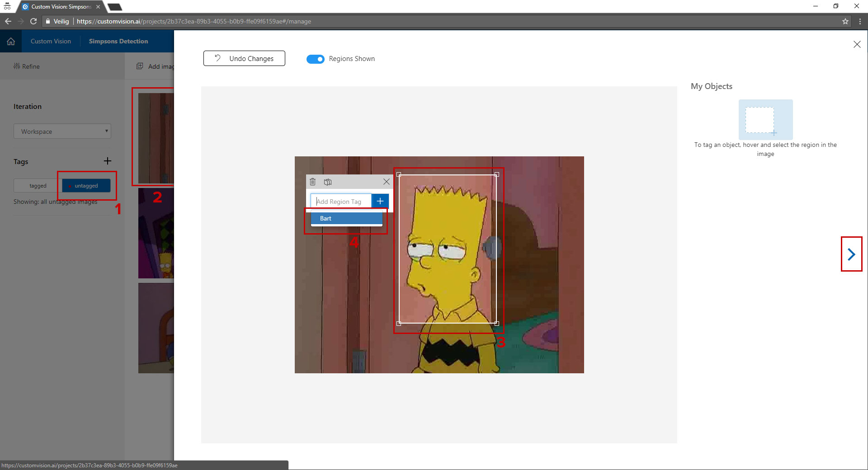
Task: Open the Simpsons Detection project link
Action: click(x=118, y=41)
